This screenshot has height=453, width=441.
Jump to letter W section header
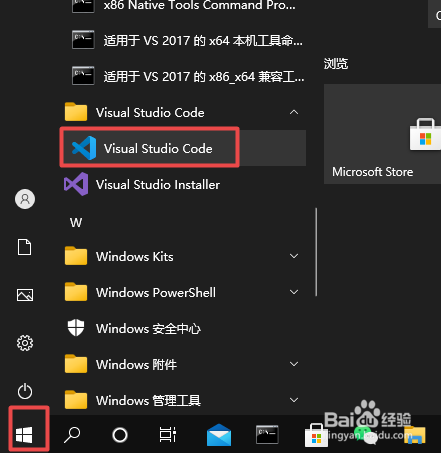tap(76, 223)
